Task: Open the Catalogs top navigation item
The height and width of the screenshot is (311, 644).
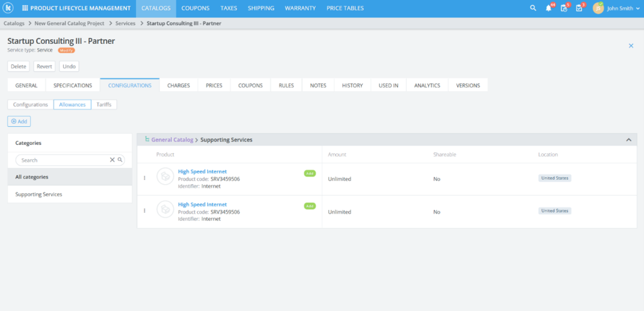Action: (x=156, y=8)
